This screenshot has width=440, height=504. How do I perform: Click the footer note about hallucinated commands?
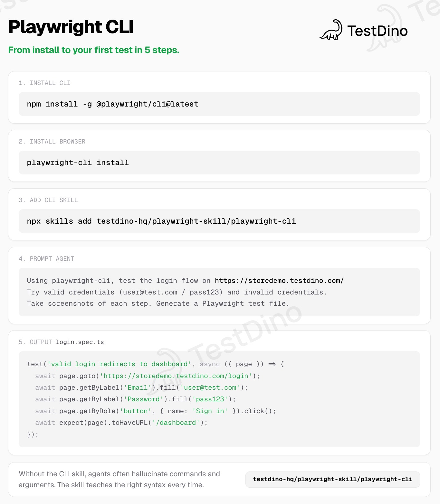pyautogui.click(x=119, y=479)
